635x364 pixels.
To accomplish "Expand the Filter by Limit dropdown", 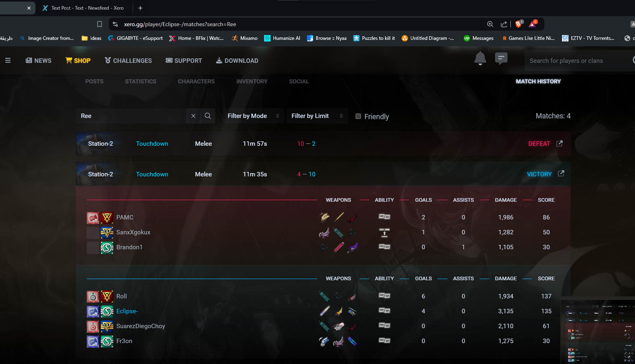I will click(317, 116).
